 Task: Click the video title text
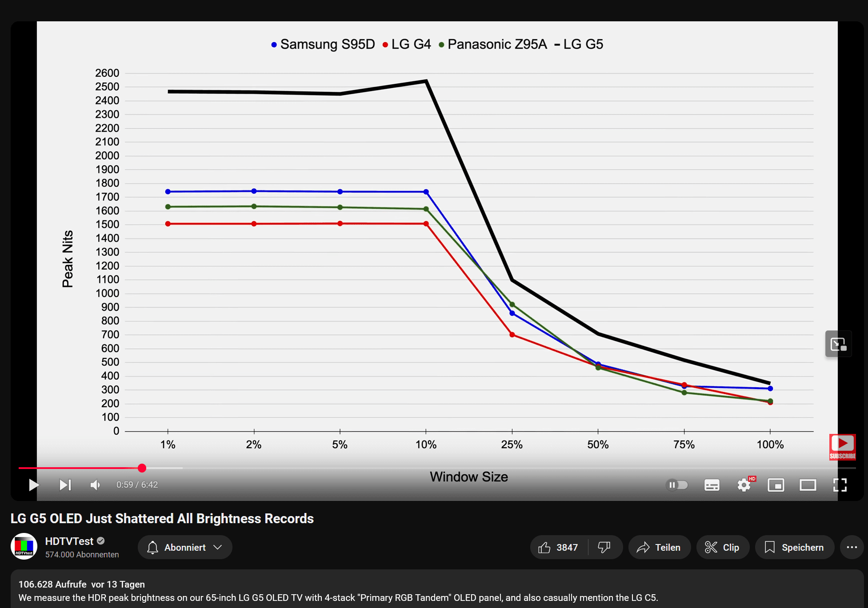pyautogui.click(x=162, y=518)
